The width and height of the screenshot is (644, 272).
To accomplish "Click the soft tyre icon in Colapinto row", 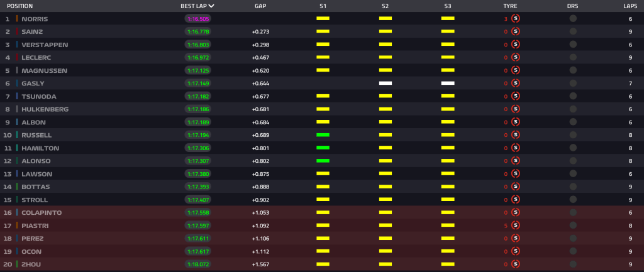I will click(x=516, y=212).
